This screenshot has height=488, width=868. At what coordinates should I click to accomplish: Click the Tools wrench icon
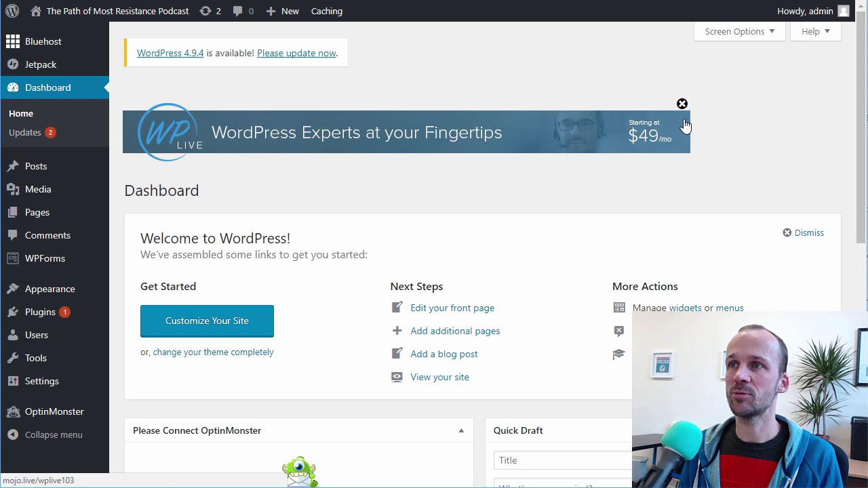[13, 358]
